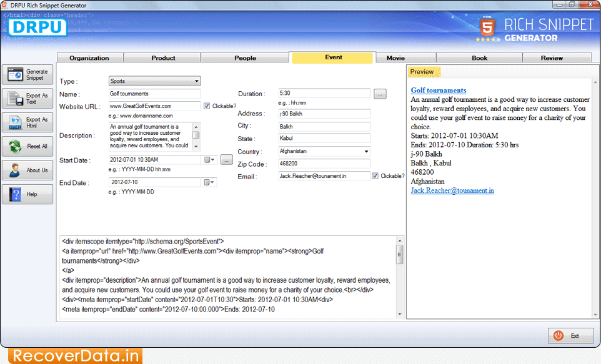
Task: Click the Description scrollbar down arrow
Action: [196, 146]
